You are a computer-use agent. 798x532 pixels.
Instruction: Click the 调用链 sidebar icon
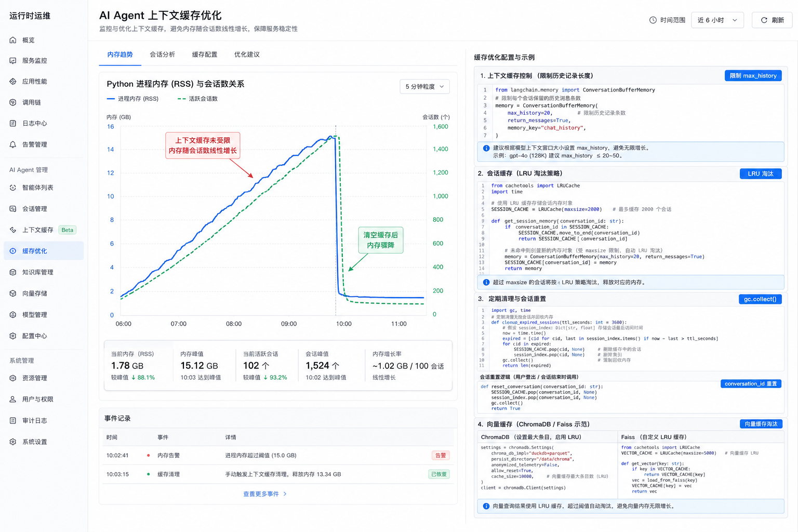13,102
